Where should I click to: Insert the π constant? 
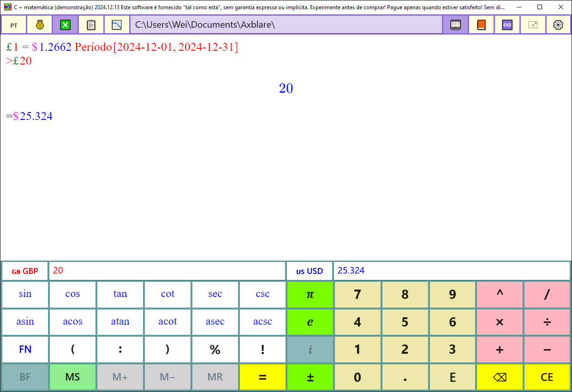[310, 295]
